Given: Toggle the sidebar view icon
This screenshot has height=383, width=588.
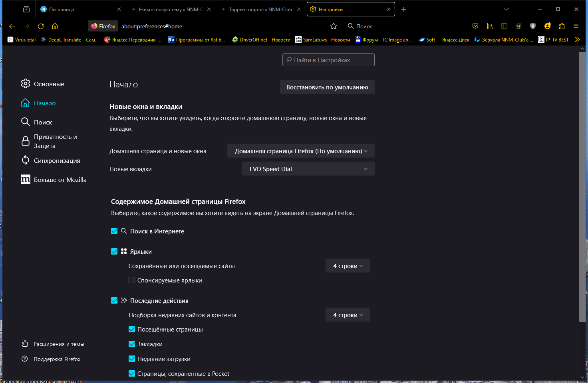Looking at the screenshot, I should pos(504,26).
